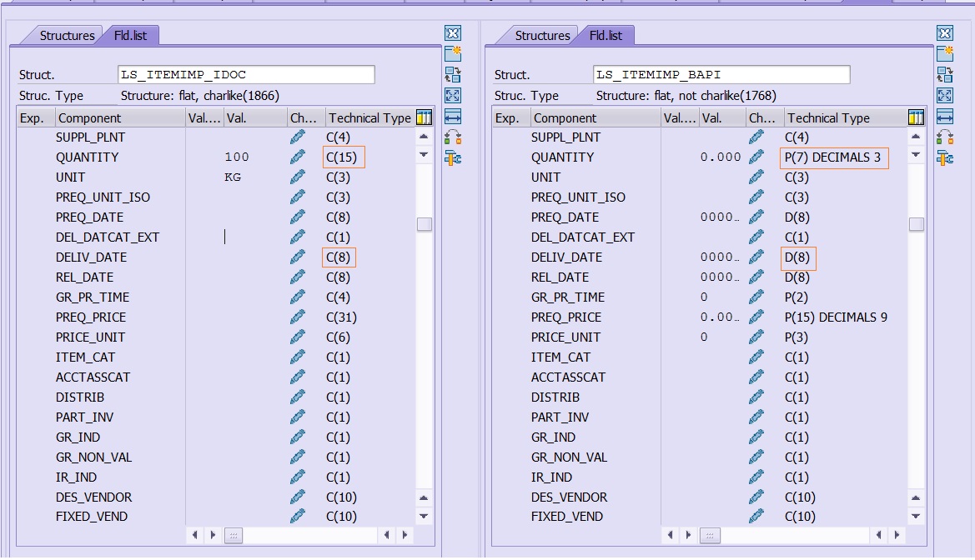Click the Close icon on the left structure panel
Image resolution: width=975 pixels, height=560 pixels.
pos(453,33)
